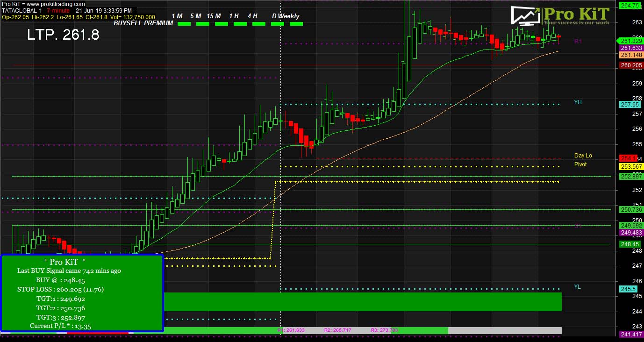Click the green 1 H signal indicator bar
This screenshot has width=644, height=342.
point(240,24)
